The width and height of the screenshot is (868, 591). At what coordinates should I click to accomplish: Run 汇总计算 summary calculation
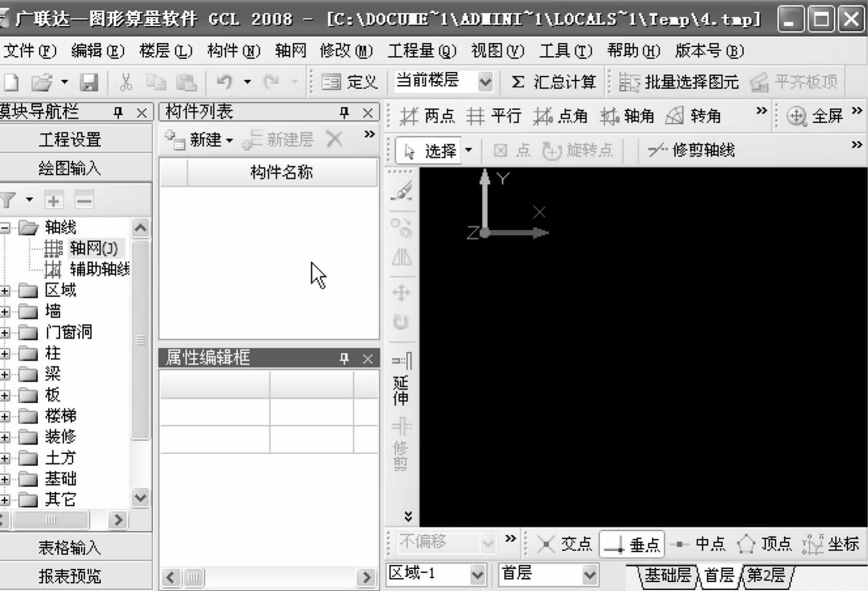point(553,82)
